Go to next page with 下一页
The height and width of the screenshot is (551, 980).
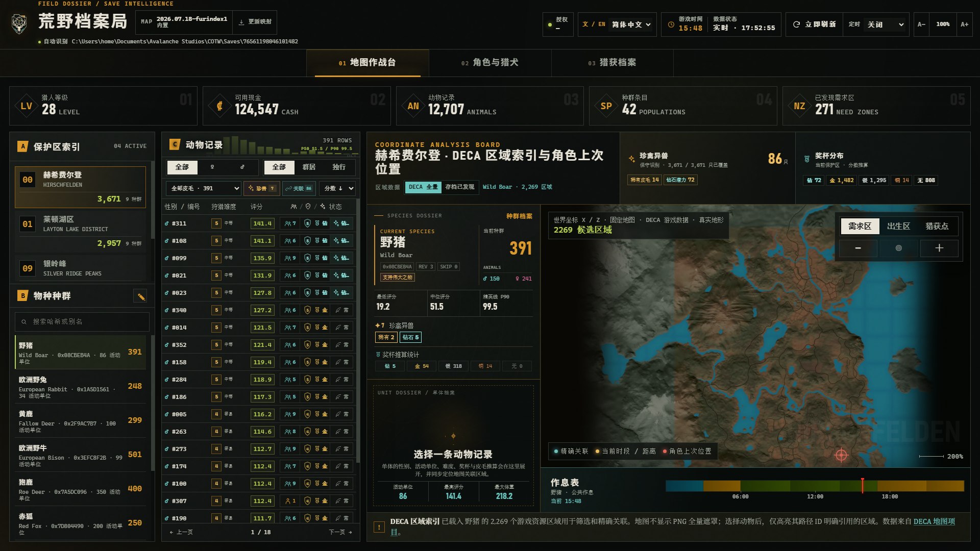(340, 532)
